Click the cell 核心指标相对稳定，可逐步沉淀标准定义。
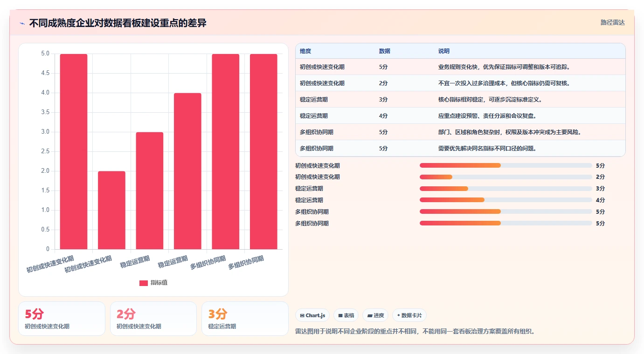The width and height of the screenshot is (644, 354). [490, 100]
